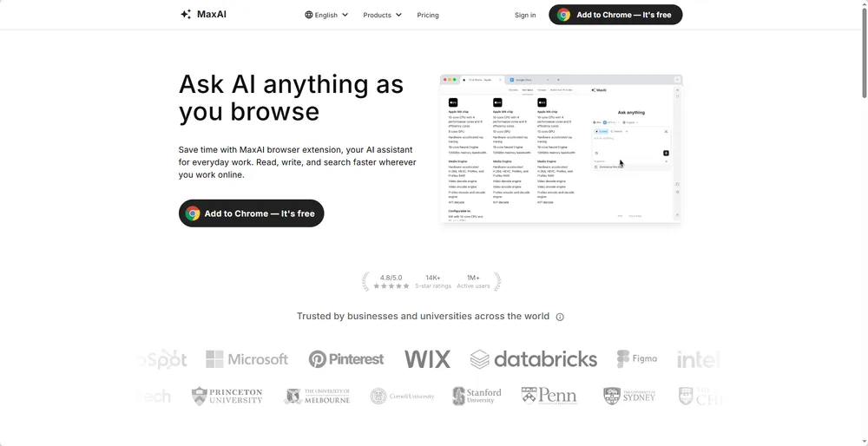
Task: Expand the Products menu
Action: (383, 15)
